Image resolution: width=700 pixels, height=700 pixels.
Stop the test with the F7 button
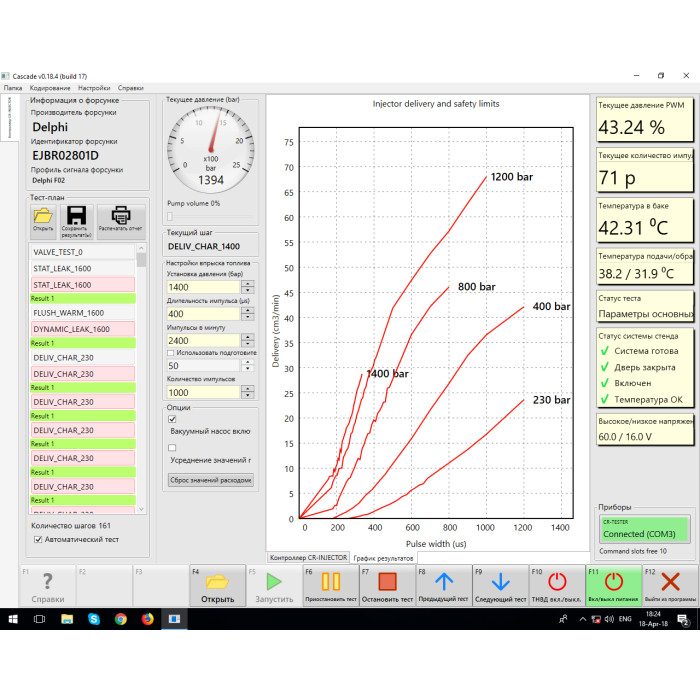[x=387, y=585]
